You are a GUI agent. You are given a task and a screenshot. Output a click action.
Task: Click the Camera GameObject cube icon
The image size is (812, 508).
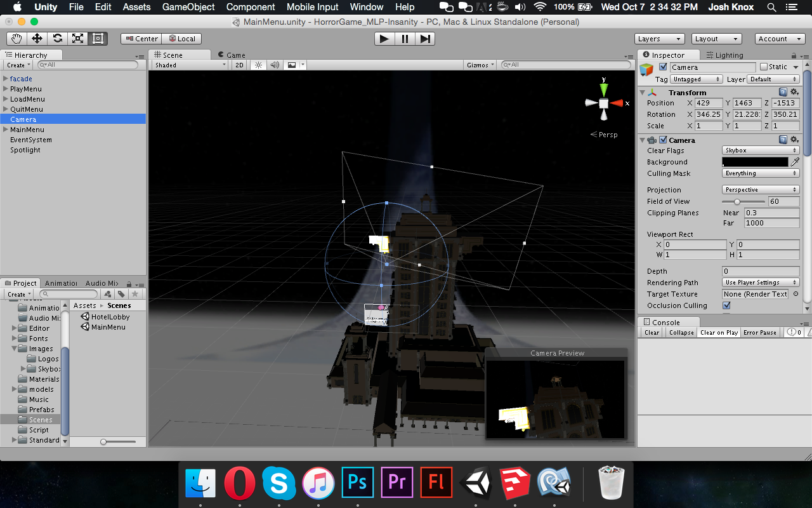646,69
